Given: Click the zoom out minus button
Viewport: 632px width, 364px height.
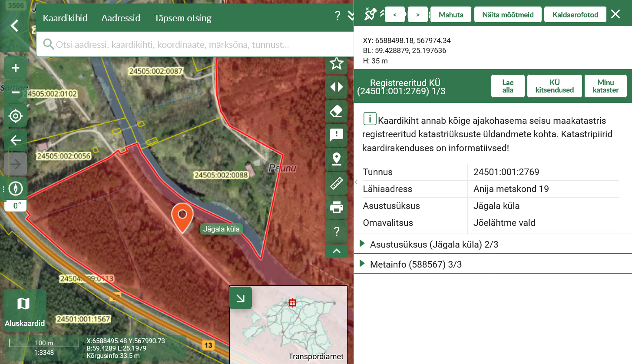Looking at the screenshot, I should pos(16,93).
